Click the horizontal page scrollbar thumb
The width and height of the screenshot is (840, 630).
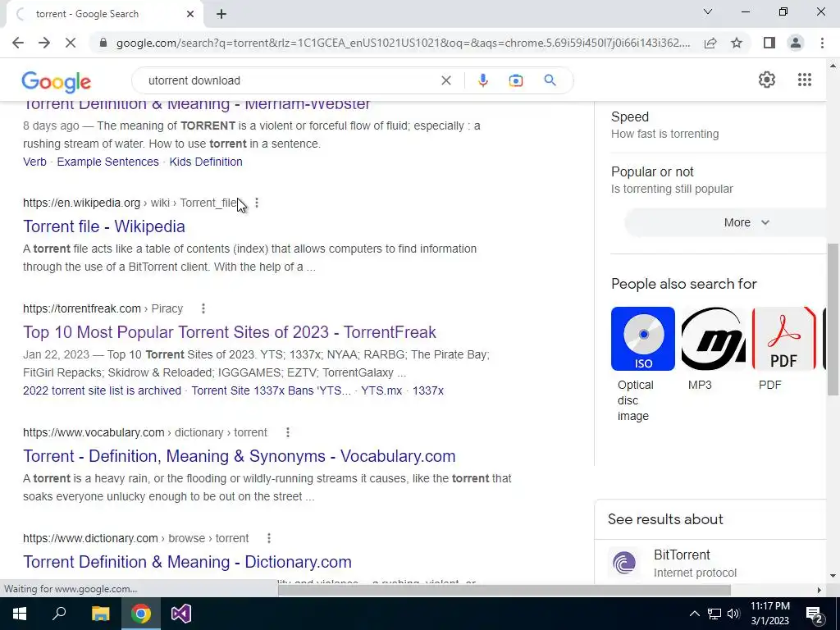pos(504,590)
